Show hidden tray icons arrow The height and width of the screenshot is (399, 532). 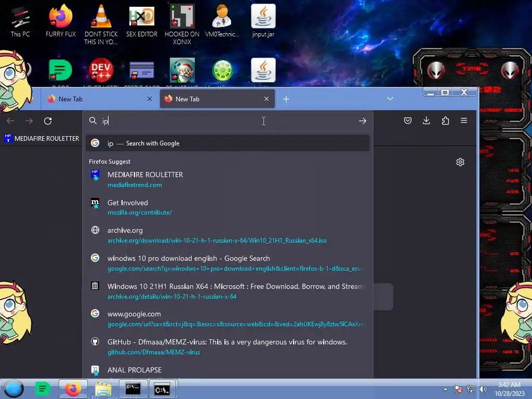445,389
